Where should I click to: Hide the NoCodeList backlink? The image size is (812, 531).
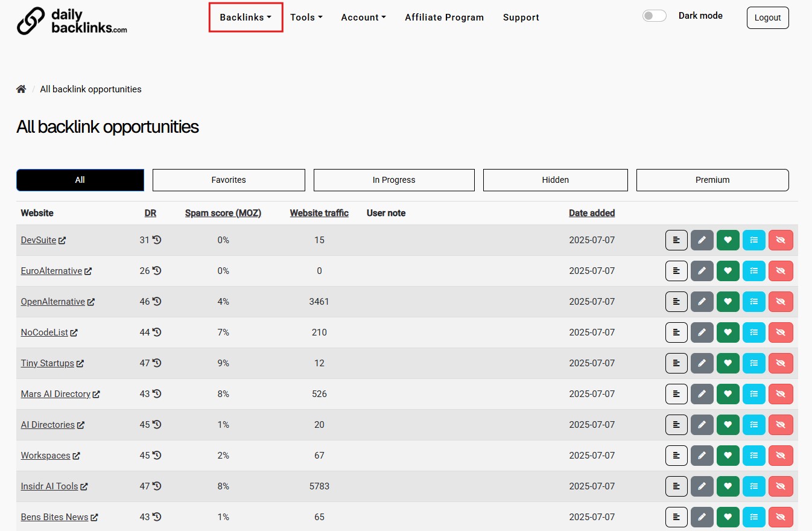781,332
